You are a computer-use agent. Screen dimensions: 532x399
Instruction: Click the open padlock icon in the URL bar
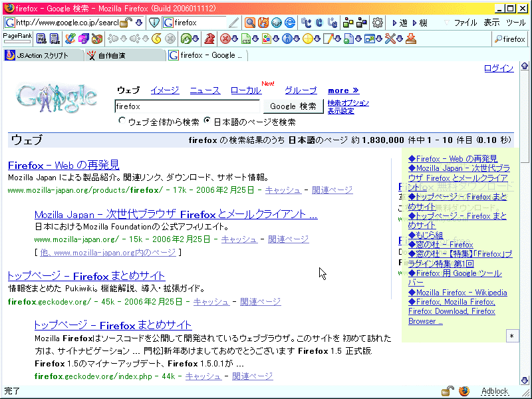(x=126, y=23)
